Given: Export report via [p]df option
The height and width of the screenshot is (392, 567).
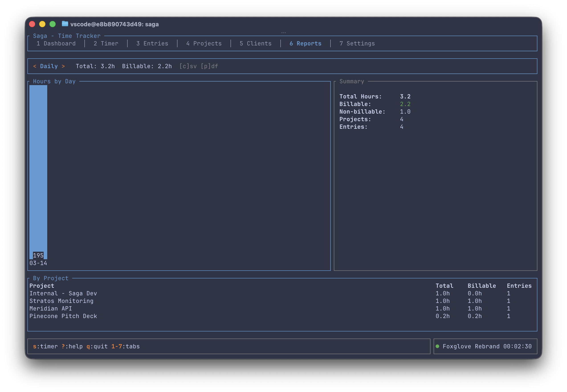Looking at the screenshot, I should click(x=210, y=66).
